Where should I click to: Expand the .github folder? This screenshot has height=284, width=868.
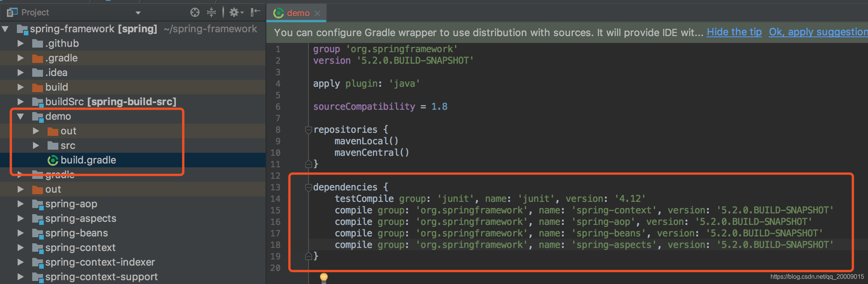coord(21,43)
